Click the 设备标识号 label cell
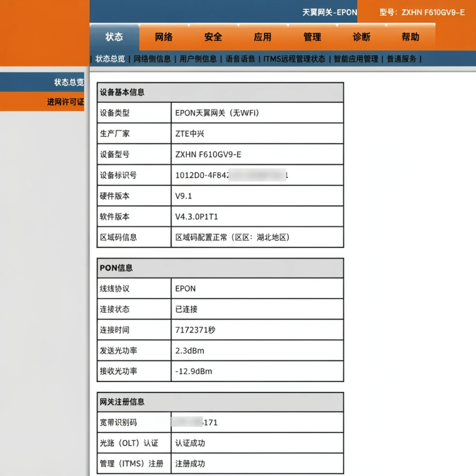The width and height of the screenshot is (476, 476). click(x=134, y=175)
